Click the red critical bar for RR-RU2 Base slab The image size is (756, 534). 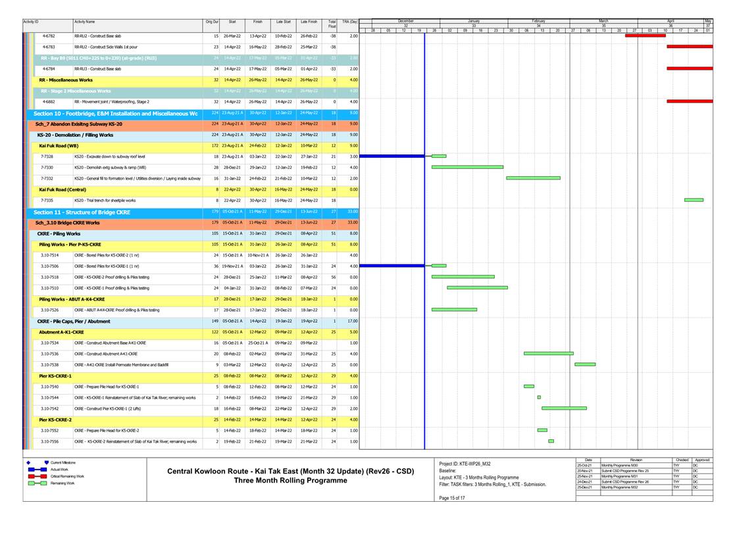[645, 36]
